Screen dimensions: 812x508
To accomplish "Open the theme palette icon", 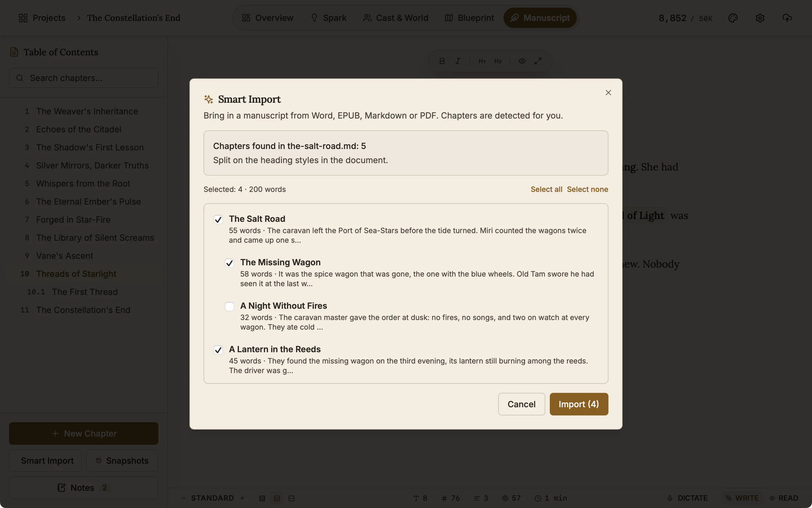I will 733,18.
